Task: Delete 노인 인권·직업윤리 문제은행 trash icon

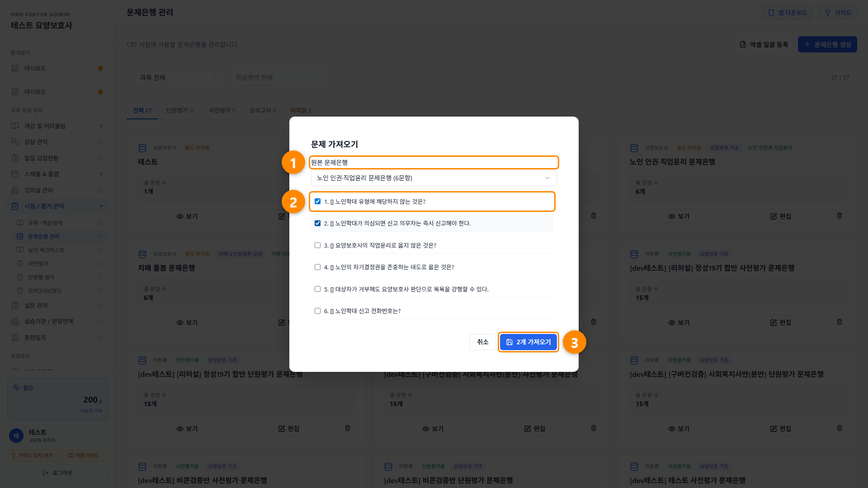Action: pos(839,216)
